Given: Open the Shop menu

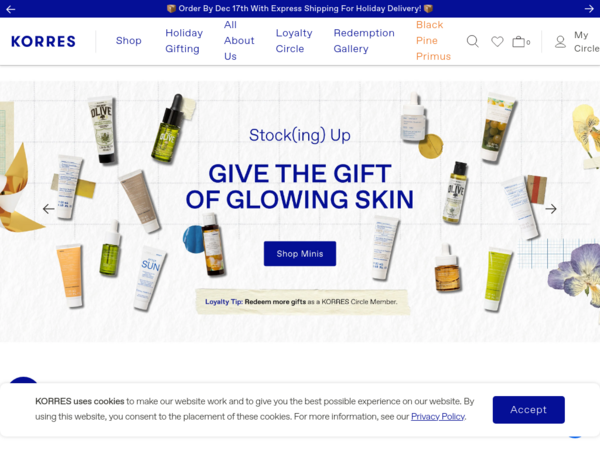Looking at the screenshot, I should point(129,41).
